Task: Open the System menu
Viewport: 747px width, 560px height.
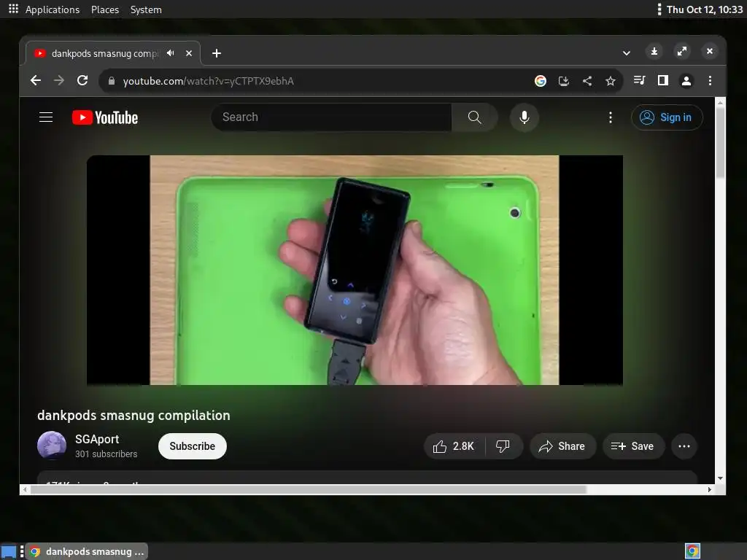Action: click(x=146, y=9)
